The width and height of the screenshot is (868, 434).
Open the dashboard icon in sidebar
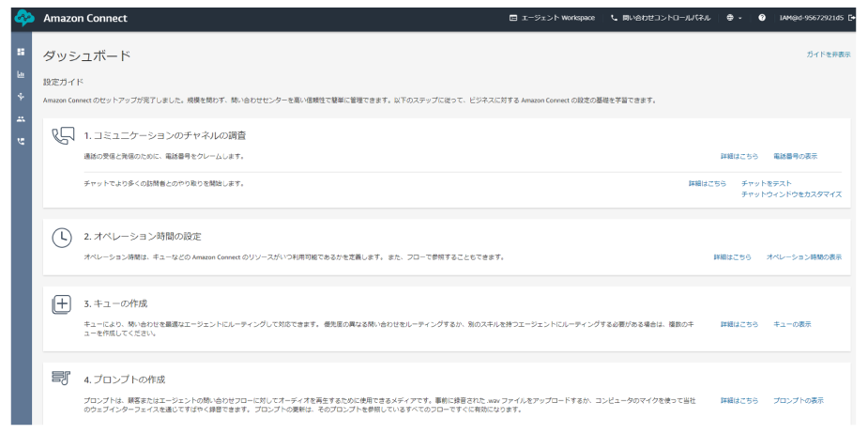(21, 52)
